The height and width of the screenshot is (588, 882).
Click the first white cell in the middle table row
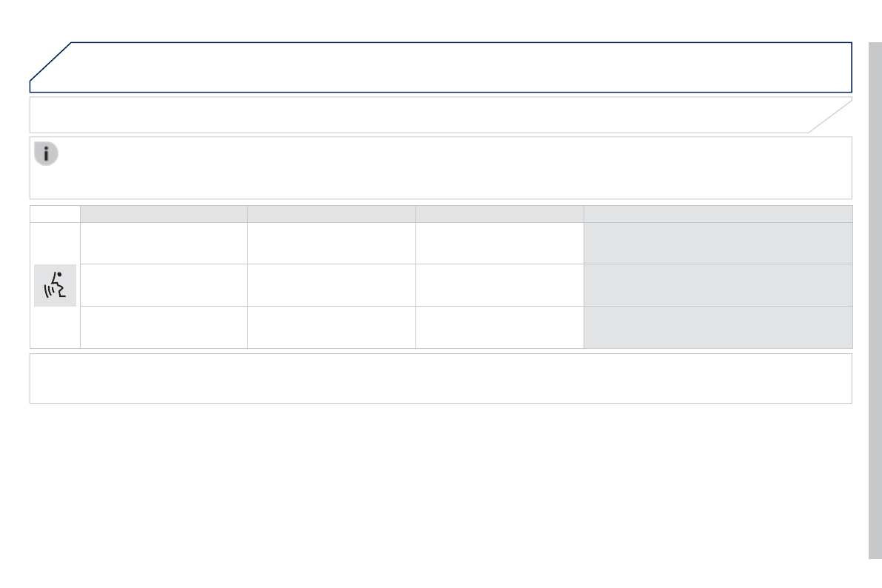(164, 285)
